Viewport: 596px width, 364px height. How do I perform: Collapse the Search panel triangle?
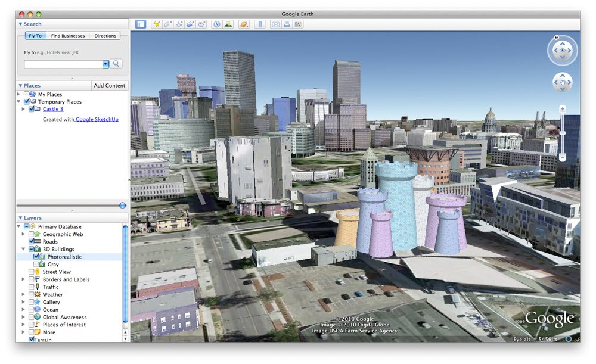[x=20, y=24]
